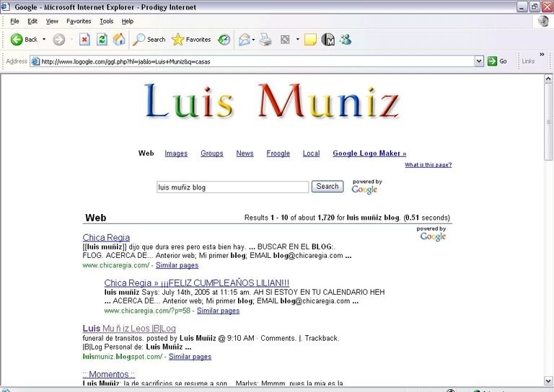Expand the Links toolbar chevron
Viewport: 554px width, 392px height.
(542, 54)
